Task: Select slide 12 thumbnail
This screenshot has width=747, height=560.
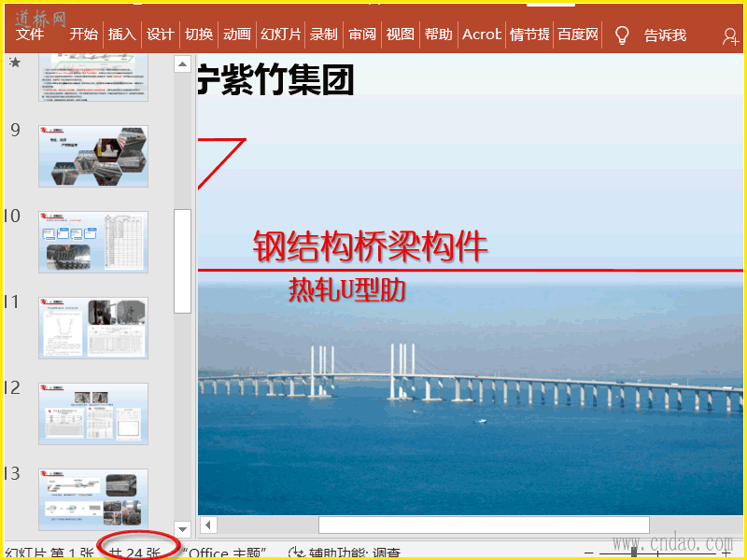Action: [x=93, y=413]
